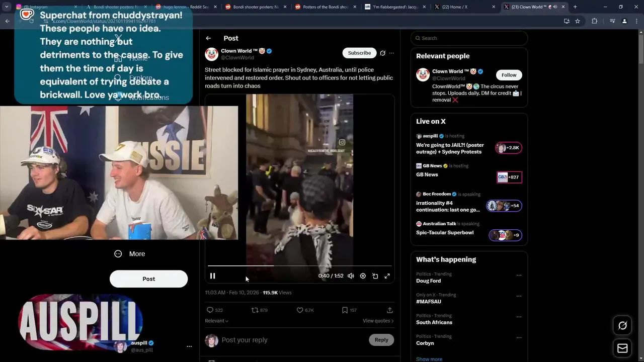Bookmark this page with the star icon

coord(578,21)
